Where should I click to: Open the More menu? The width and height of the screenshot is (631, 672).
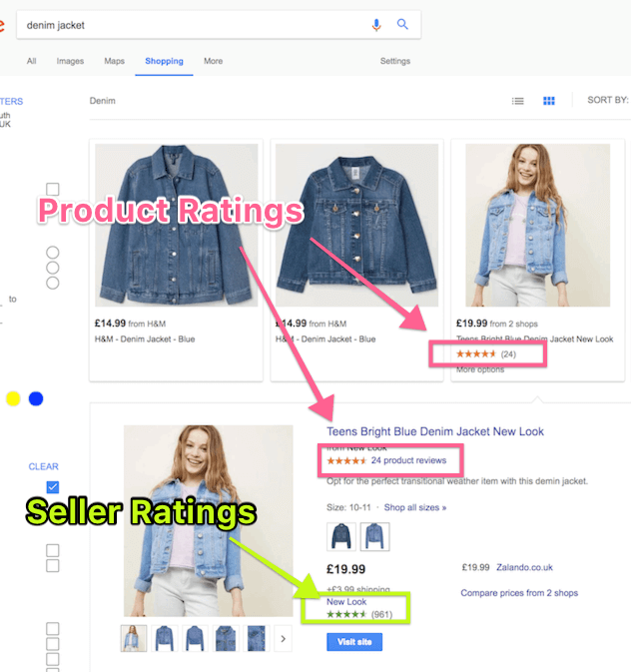tap(213, 61)
